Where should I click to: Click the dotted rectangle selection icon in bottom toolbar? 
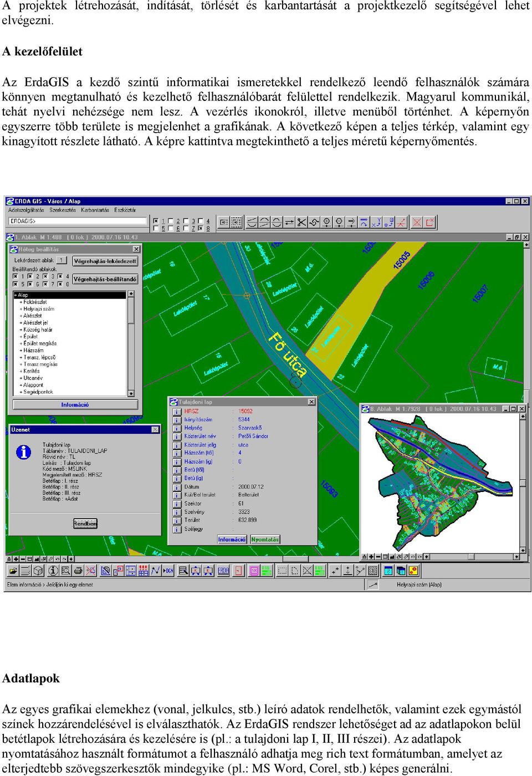click(x=283, y=570)
